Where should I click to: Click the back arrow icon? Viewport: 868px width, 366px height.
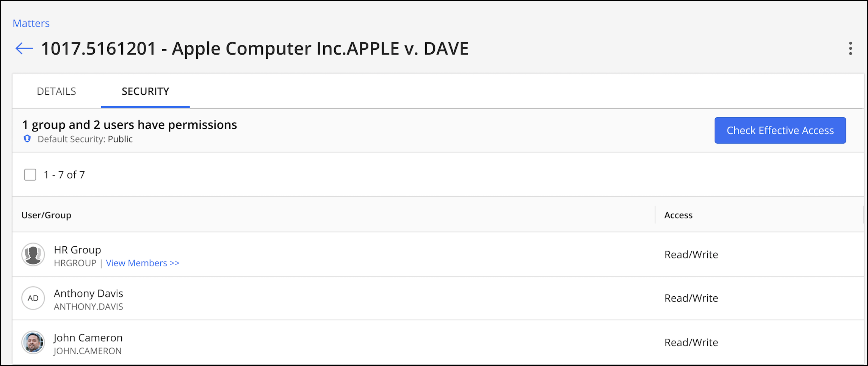(x=24, y=48)
